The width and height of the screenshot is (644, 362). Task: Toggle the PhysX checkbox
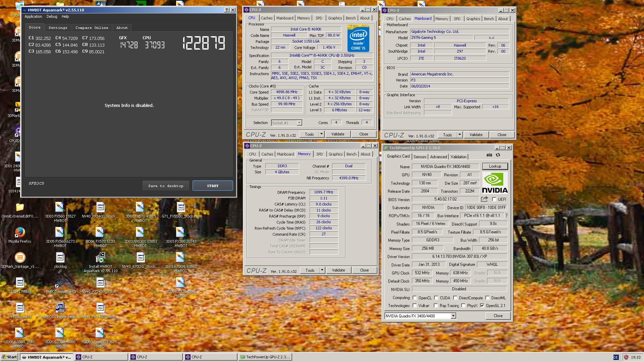click(x=463, y=305)
